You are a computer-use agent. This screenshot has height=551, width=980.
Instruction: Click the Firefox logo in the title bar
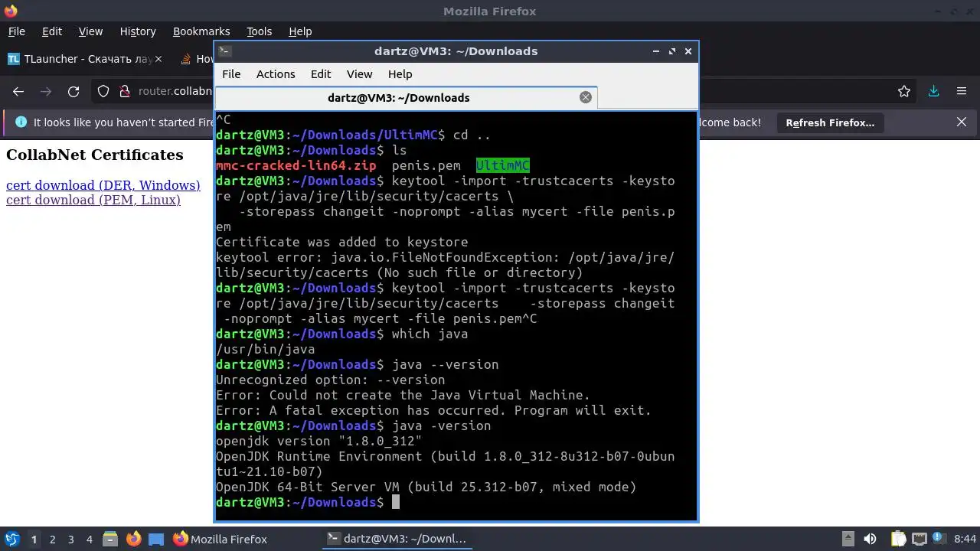(x=11, y=11)
